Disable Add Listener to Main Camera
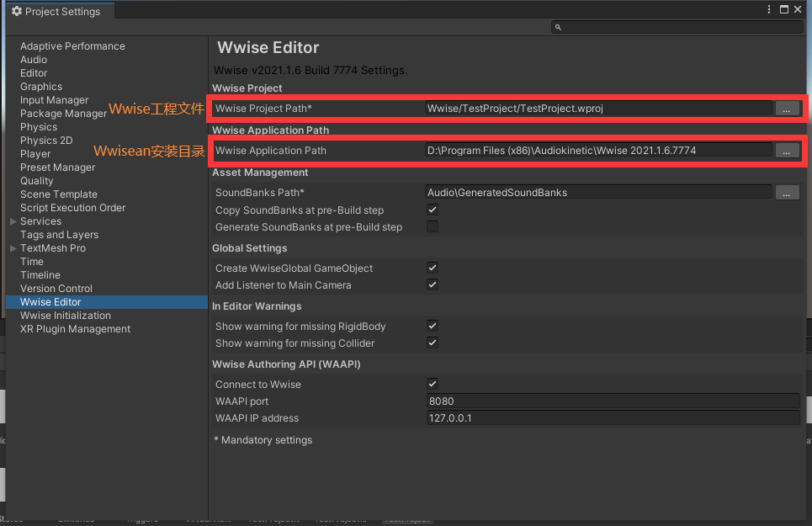Screen dimensions: 812x526 pyautogui.click(x=433, y=285)
